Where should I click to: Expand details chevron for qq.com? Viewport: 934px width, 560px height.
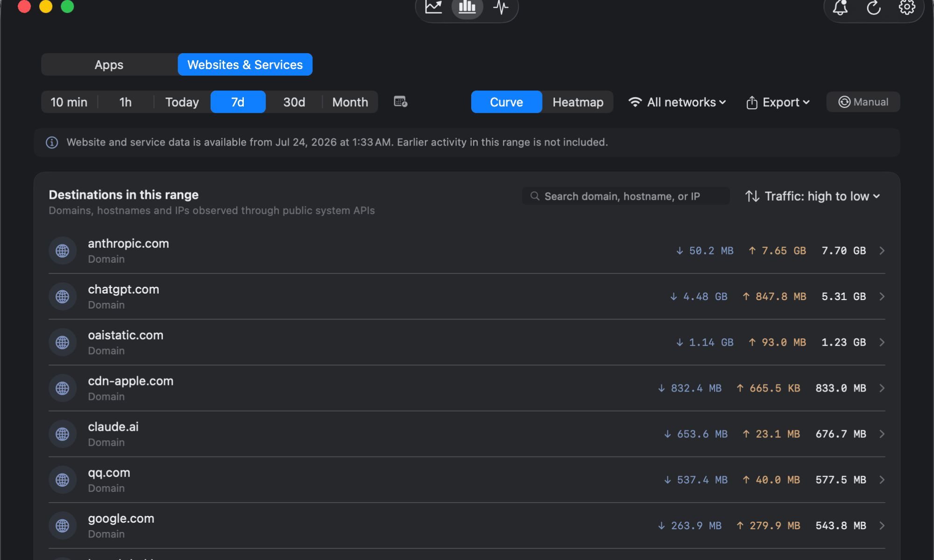[882, 480]
